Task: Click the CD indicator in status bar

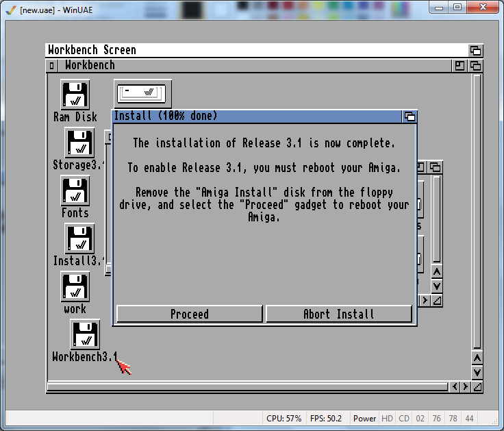Action: point(404,419)
